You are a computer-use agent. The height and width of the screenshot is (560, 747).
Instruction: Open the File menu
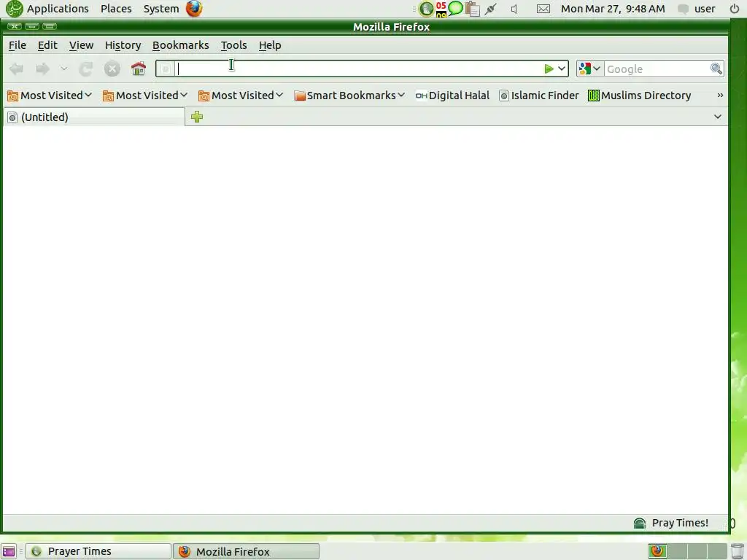pos(18,45)
